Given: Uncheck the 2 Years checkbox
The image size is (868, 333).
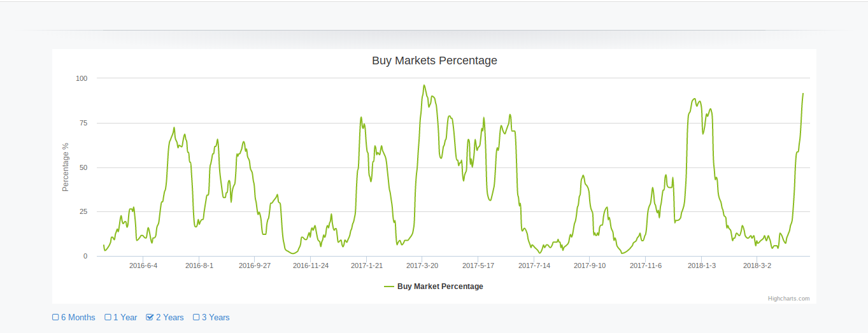Looking at the screenshot, I should (150, 317).
